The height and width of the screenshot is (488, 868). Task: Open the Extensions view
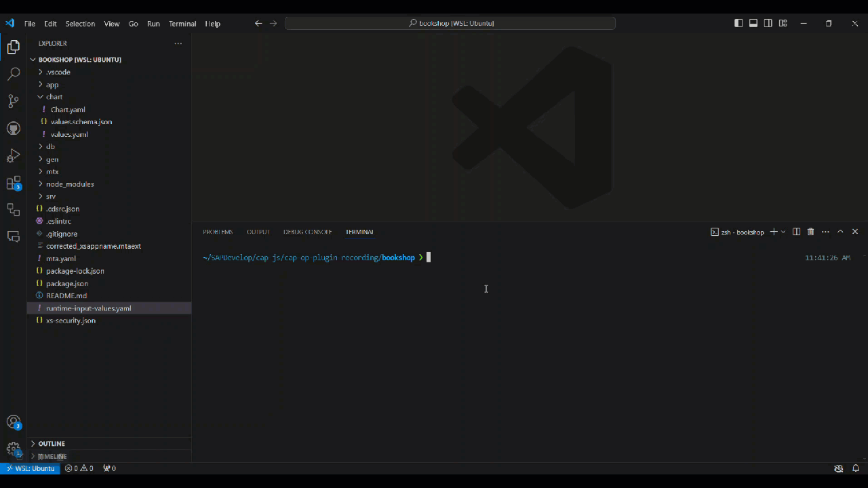[14, 183]
